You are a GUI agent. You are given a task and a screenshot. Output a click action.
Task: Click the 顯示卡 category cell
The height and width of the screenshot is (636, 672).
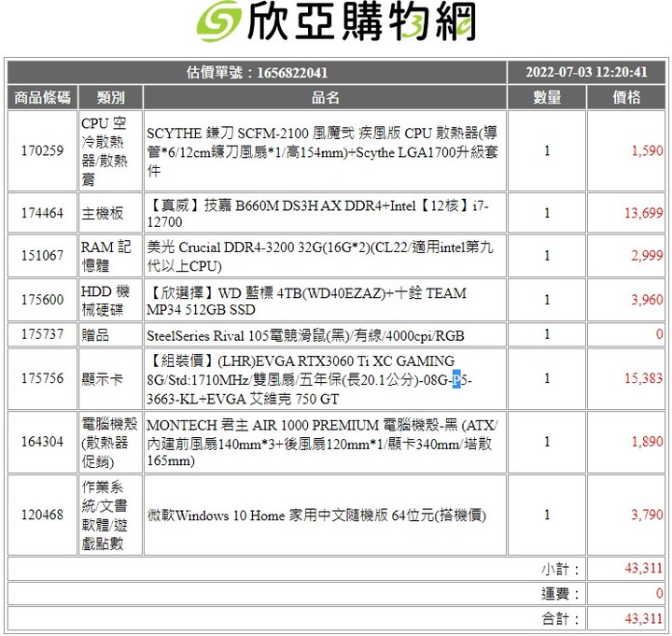(110, 378)
